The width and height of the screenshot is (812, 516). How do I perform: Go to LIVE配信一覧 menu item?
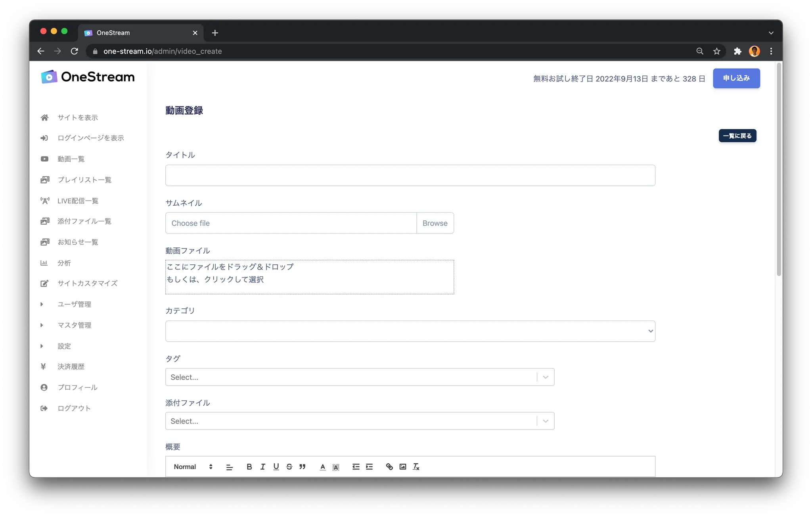pyautogui.click(x=78, y=201)
